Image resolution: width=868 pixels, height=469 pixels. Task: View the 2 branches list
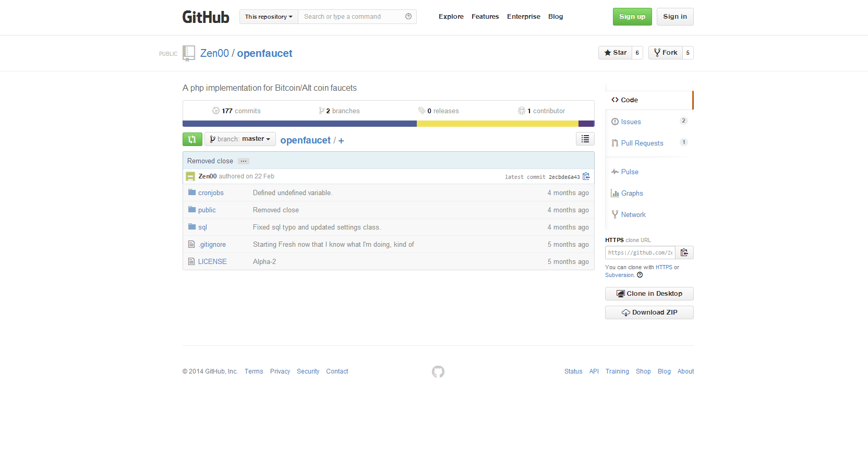339,111
